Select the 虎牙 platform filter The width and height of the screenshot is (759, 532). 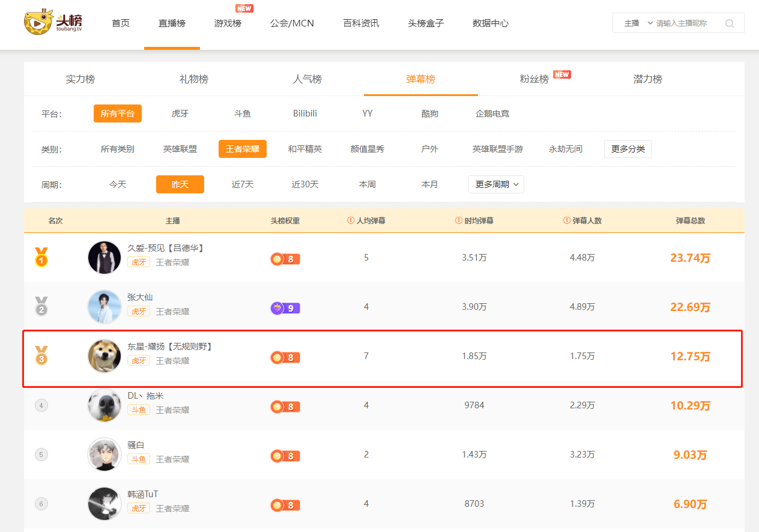pyautogui.click(x=180, y=113)
